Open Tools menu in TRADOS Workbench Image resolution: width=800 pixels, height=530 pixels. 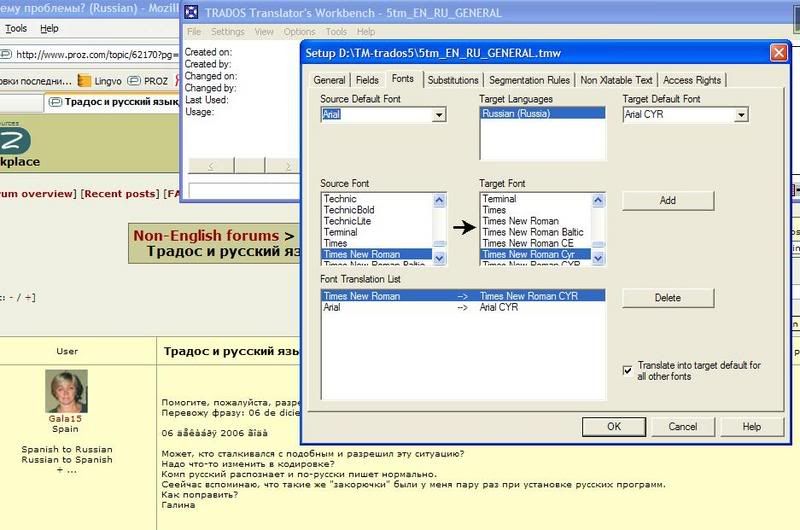[x=336, y=32]
